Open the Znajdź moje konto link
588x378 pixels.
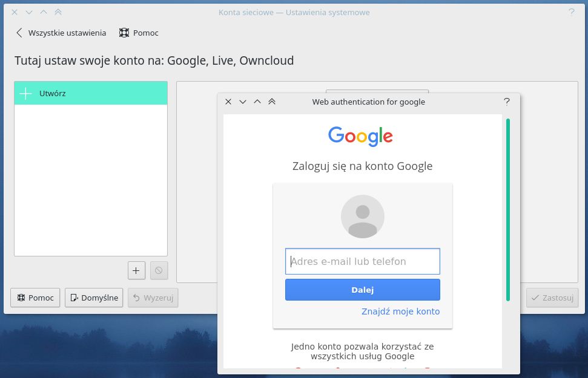pos(400,311)
